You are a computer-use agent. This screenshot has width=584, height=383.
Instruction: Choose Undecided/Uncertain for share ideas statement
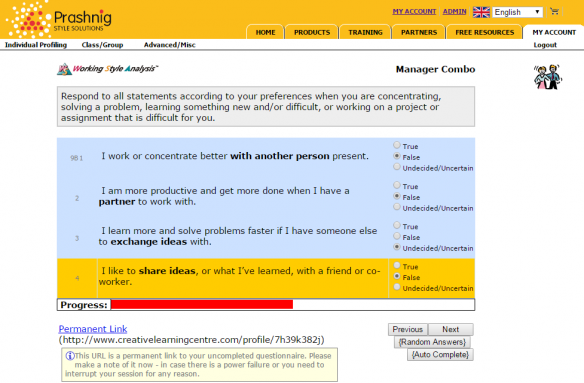pyautogui.click(x=397, y=287)
